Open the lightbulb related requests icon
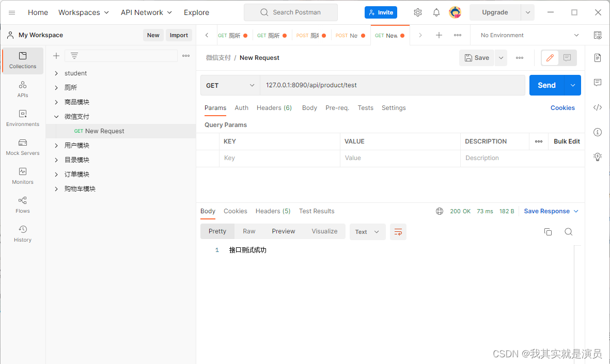 tap(598, 157)
